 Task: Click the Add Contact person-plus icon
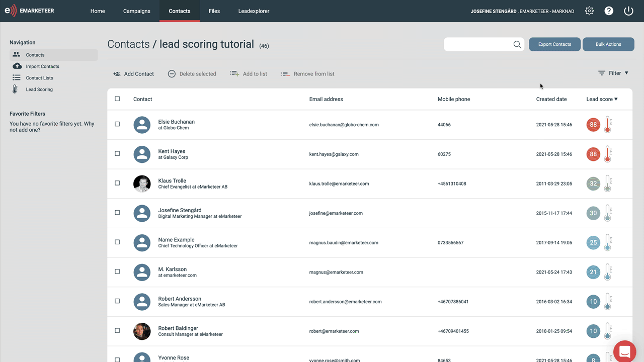pos(117,74)
